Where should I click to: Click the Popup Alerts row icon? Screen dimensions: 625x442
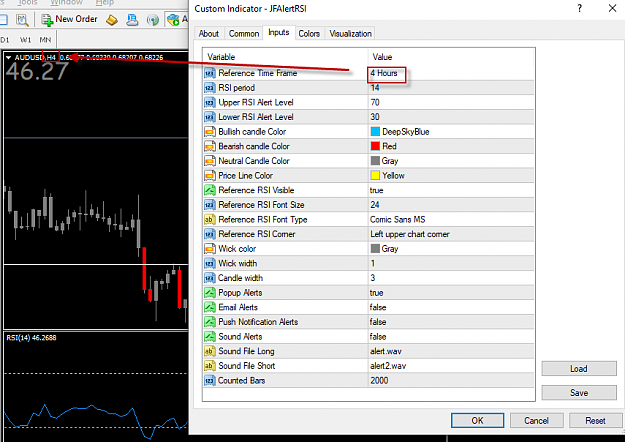point(210,293)
